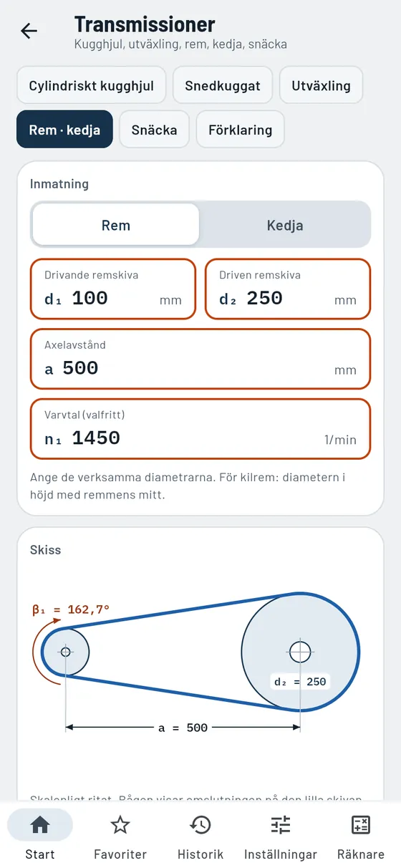Choose the Rem · kedja tab

pyautogui.click(x=64, y=130)
